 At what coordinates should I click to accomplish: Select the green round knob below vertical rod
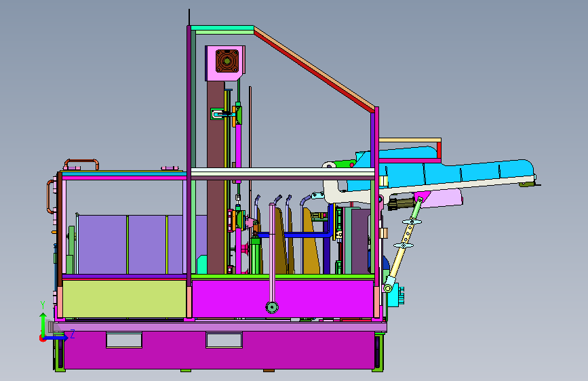[272, 308]
